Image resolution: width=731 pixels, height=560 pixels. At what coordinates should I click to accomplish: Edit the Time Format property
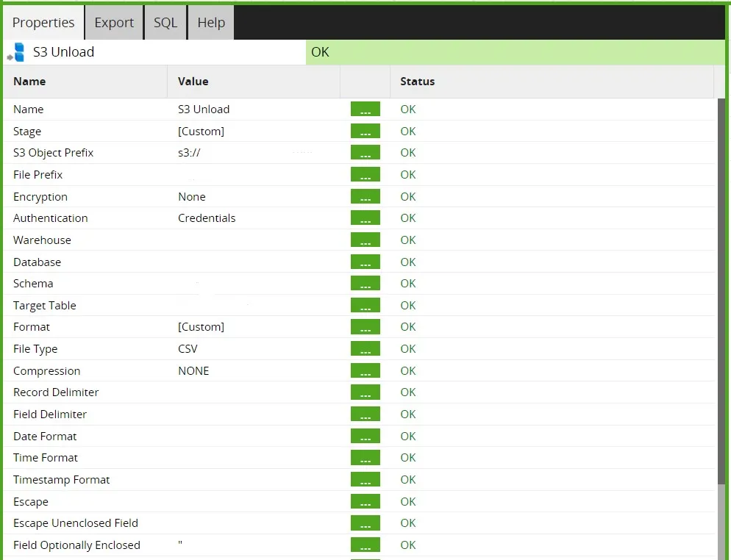pyautogui.click(x=365, y=458)
